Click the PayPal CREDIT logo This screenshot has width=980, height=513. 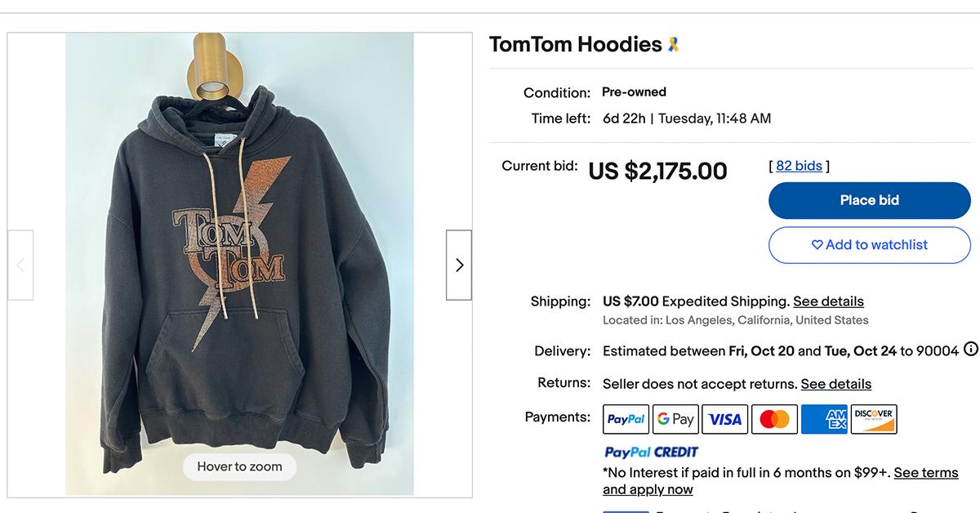650,452
